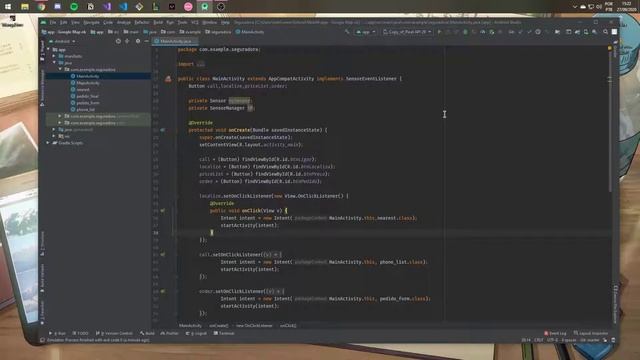Viewport: 640px width, 360px height.
Task: Toggle the Resource Manager side tab
Action: pos(42,88)
